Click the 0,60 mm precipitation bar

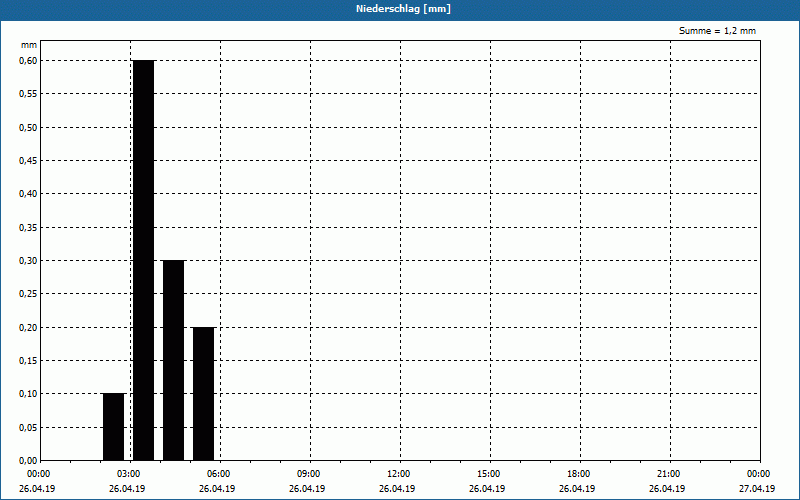143,260
